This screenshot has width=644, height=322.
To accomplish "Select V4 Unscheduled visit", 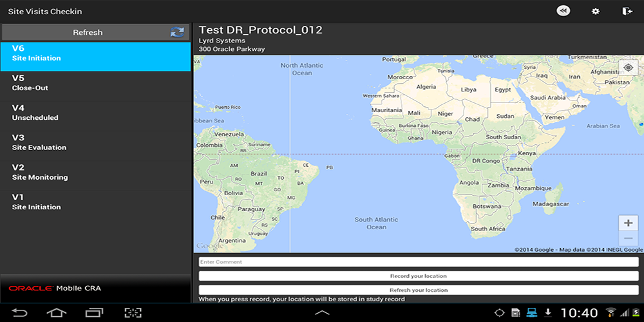I will [95, 116].
